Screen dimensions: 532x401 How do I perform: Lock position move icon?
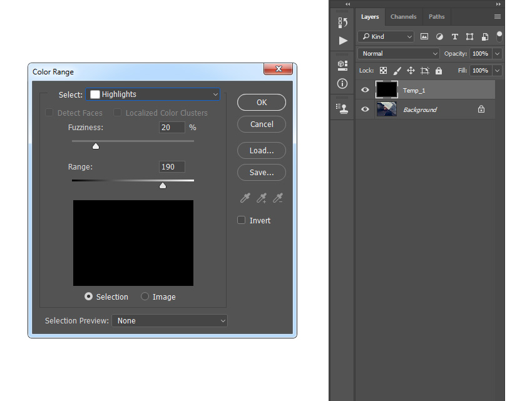pos(411,70)
